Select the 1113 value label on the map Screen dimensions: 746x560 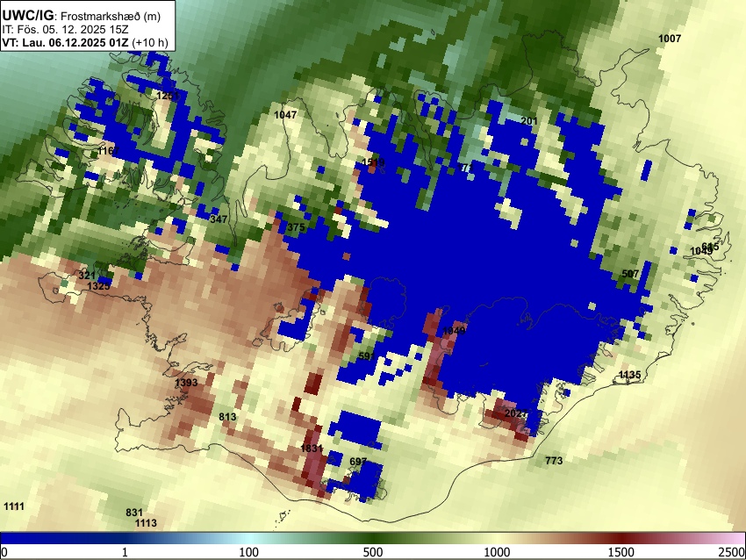146,523
